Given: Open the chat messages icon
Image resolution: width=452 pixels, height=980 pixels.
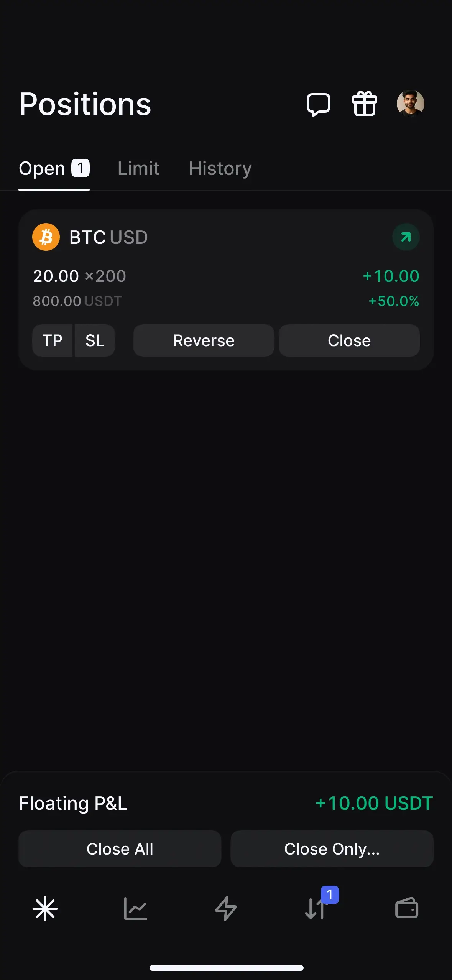Looking at the screenshot, I should pyautogui.click(x=318, y=104).
